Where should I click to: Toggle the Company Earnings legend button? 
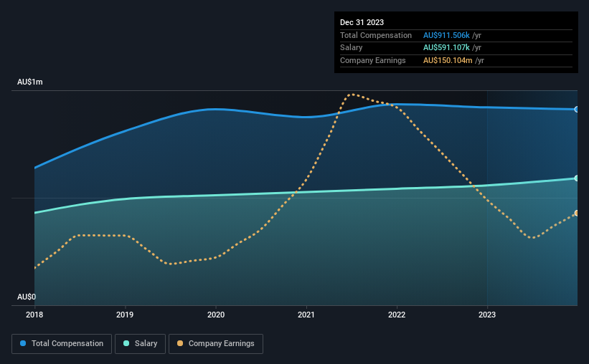pos(216,344)
